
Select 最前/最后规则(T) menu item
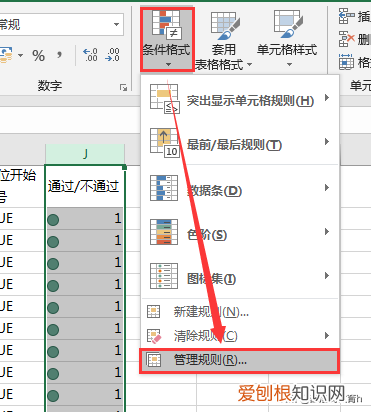[240, 144]
